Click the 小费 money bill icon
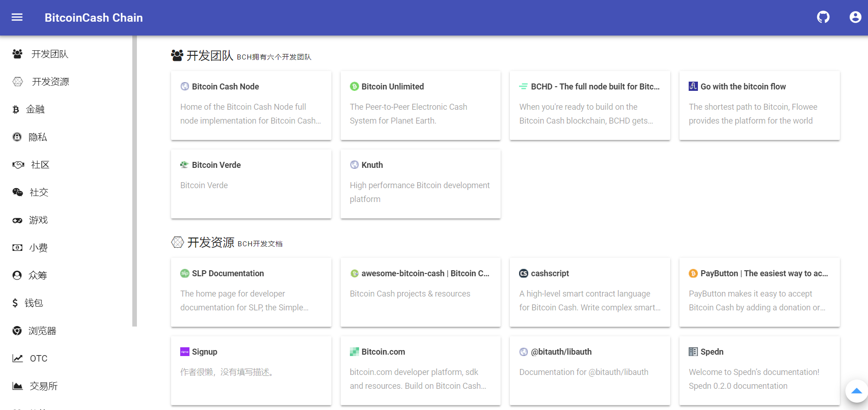This screenshot has height=410, width=868. (x=17, y=248)
